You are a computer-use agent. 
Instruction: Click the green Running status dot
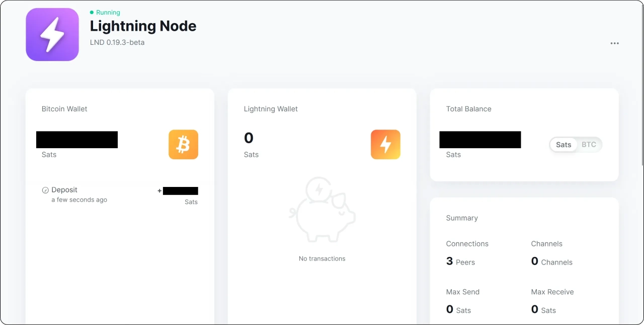point(92,13)
